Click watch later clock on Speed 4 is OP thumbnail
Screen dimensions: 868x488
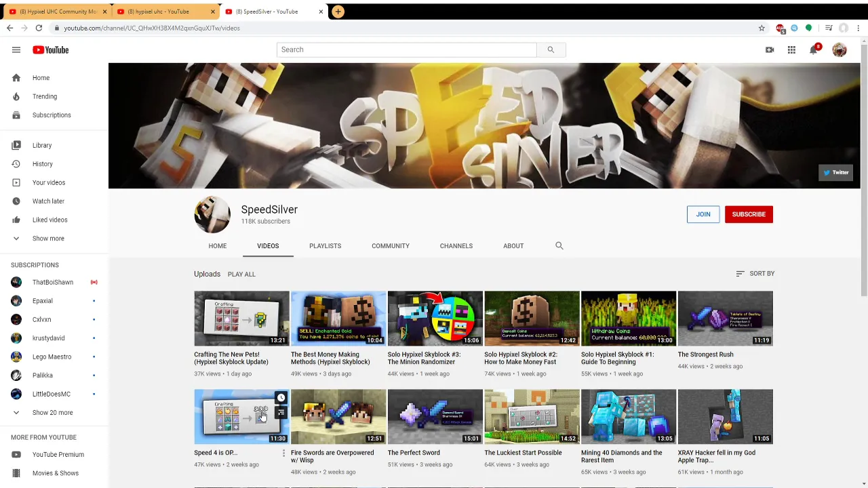tap(281, 398)
